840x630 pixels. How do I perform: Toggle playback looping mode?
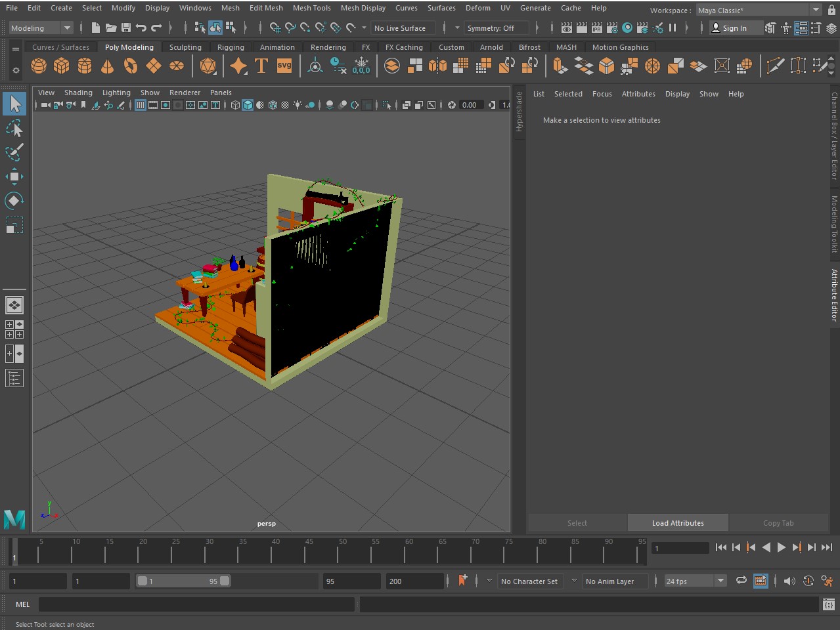[741, 581]
